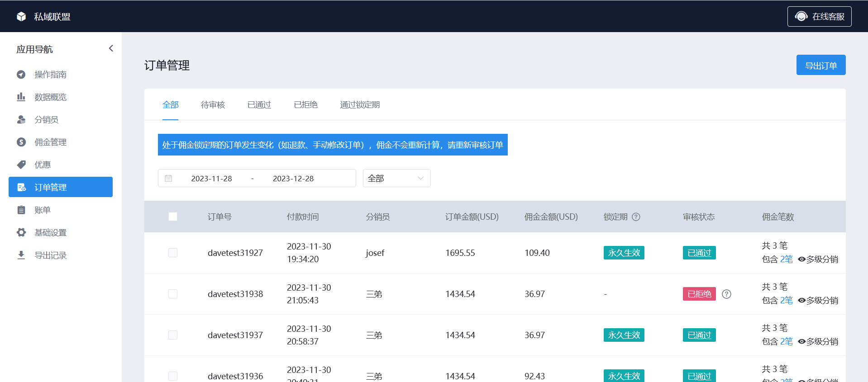The width and height of the screenshot is (868, 382).
Task: Switch to the 通过锁定期 tab
Action: [x=360, y=105]
